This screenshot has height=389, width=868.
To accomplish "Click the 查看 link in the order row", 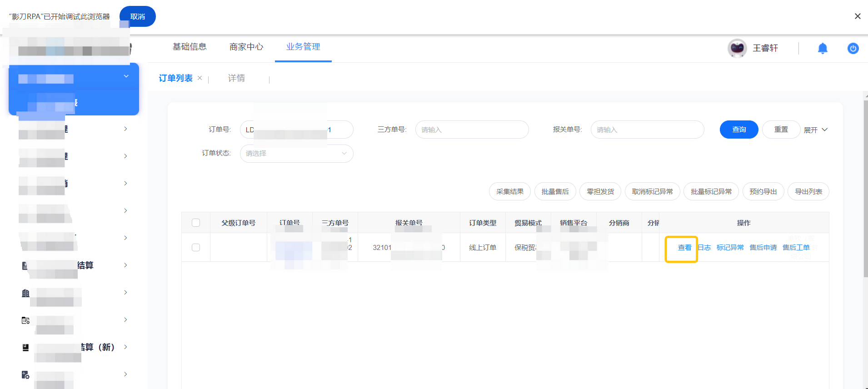I will pyautogui.click(x=684, y=248).
